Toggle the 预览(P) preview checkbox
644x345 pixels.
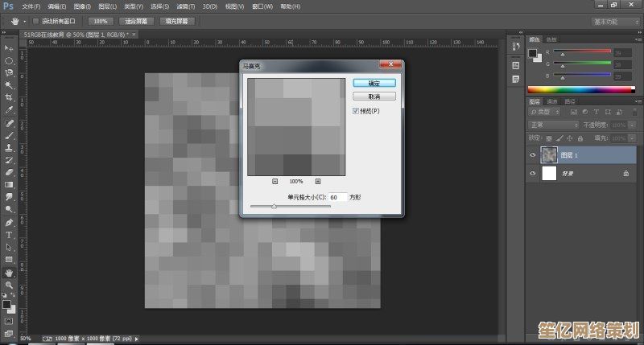point(356,110)
